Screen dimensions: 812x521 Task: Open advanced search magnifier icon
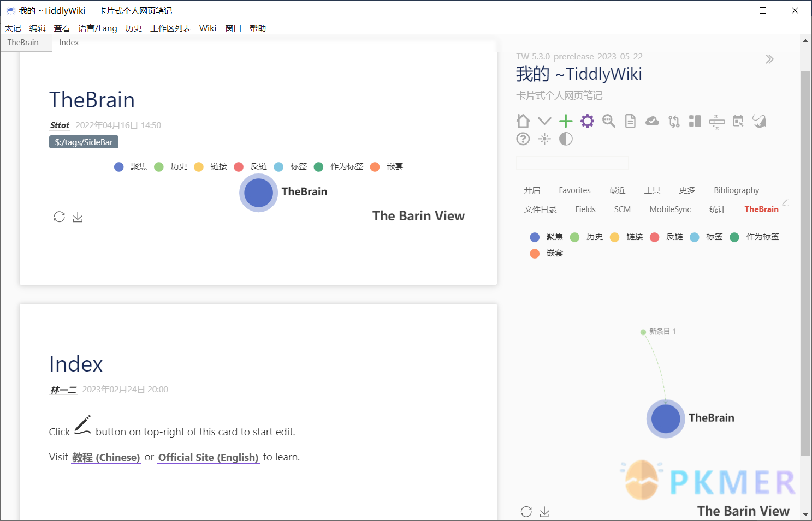pyautogui.click(x=609, y=121)
